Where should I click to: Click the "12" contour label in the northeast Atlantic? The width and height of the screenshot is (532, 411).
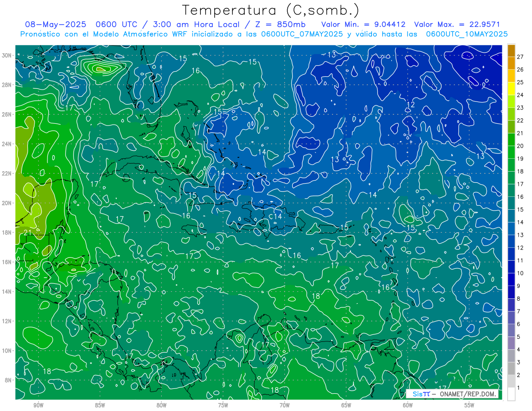[411, 105]
